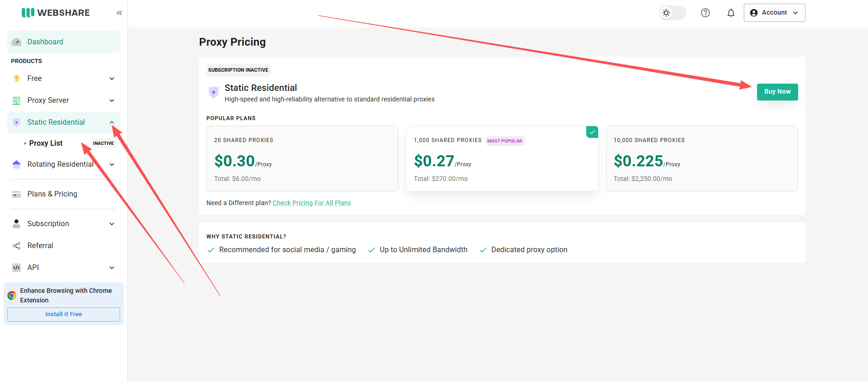Click the Proxy Server icon

click(x=16, y=101)
